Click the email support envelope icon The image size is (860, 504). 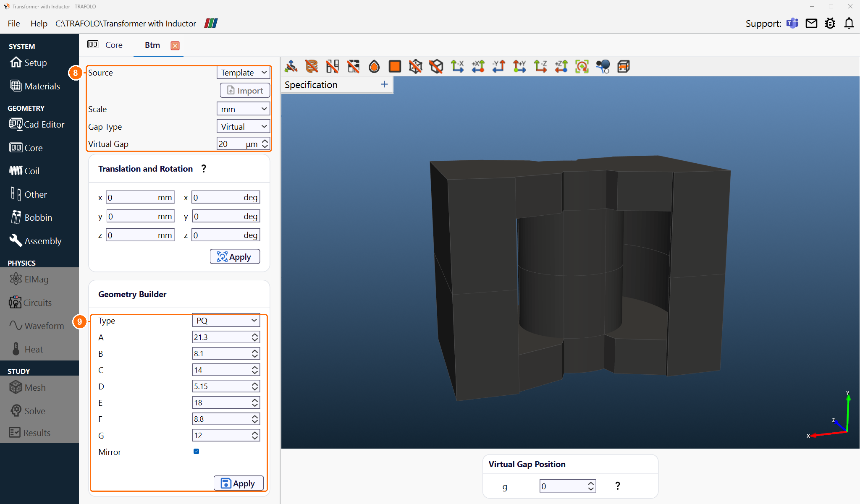[x=811, y=24]
